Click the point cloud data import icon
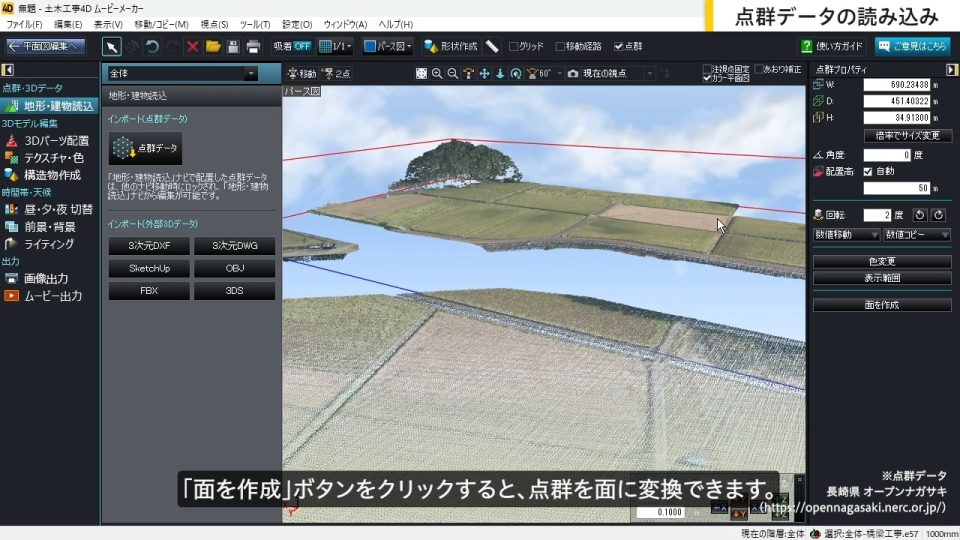 (146, 148)
